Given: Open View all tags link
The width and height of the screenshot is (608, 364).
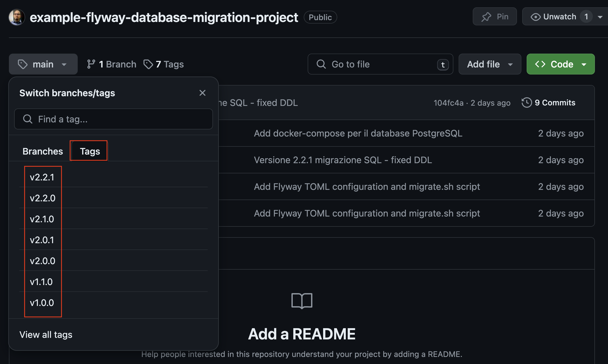Looking at the screenshot, I should (x=46, y=334).
